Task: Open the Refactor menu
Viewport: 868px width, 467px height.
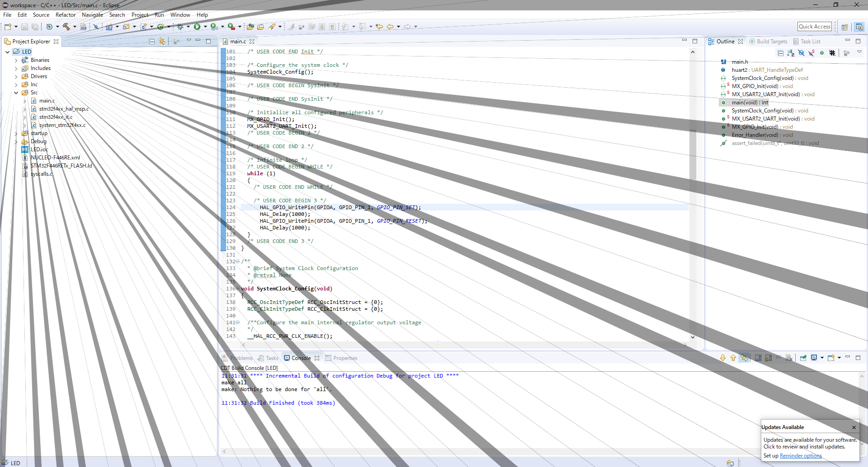Action: point(66,15)
